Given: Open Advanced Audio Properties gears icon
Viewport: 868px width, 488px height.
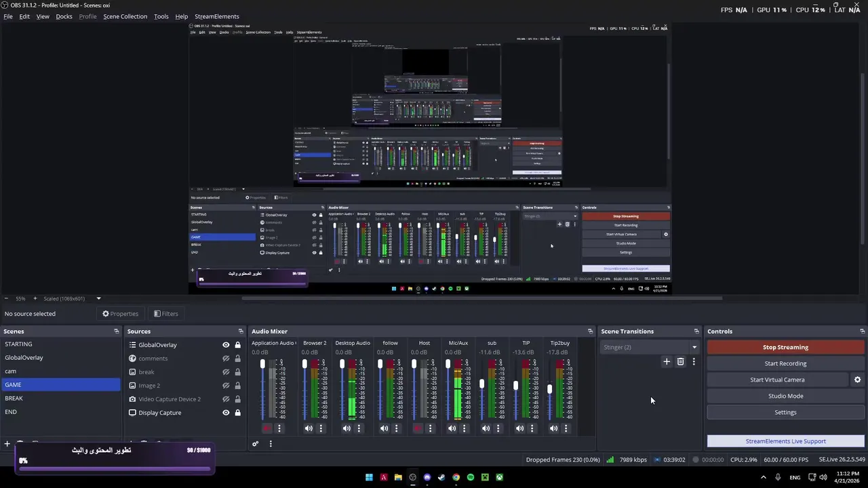Looking at the screenshot, I should pyautogui.click(x=256, y=444).
